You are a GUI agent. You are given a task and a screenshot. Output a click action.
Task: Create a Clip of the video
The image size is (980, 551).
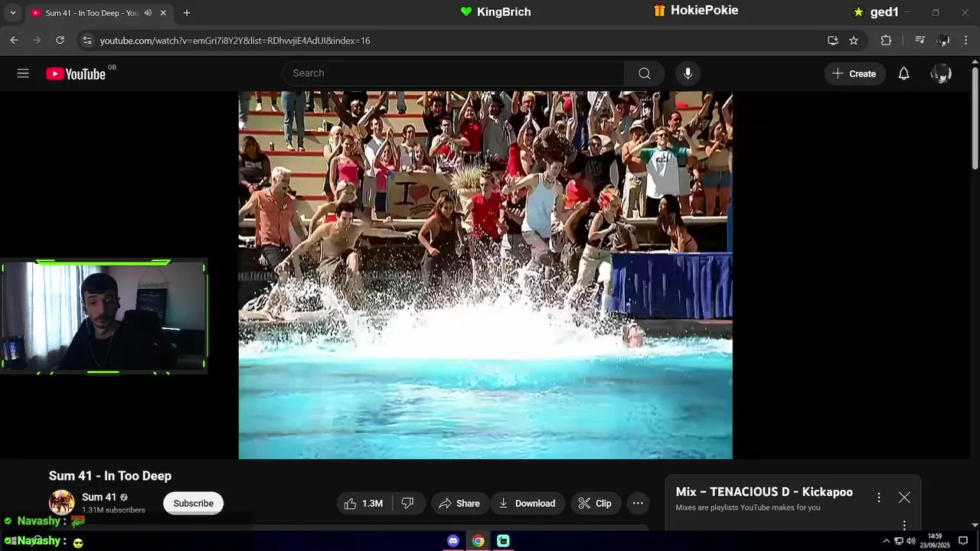(x=595, y=503)
